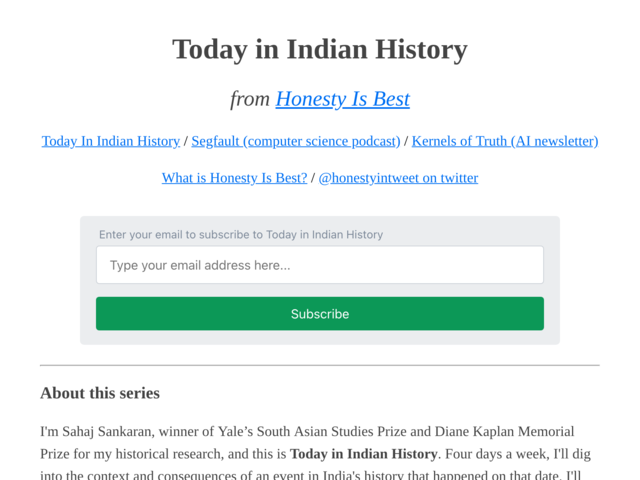Viewport: 640px width, 480px height.
Task: Visit Kernels of Truth AI newsletter link
Action: point(505,141)
